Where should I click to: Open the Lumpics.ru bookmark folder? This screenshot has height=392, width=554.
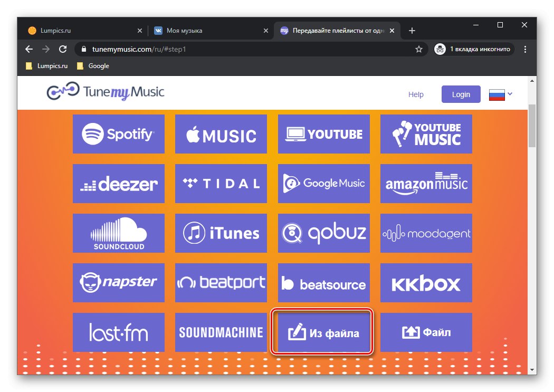click(x=46, y=66)
